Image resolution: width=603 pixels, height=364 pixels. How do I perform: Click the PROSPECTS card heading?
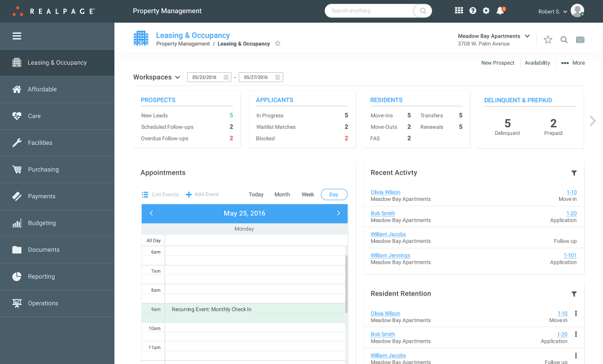(158, 100)
